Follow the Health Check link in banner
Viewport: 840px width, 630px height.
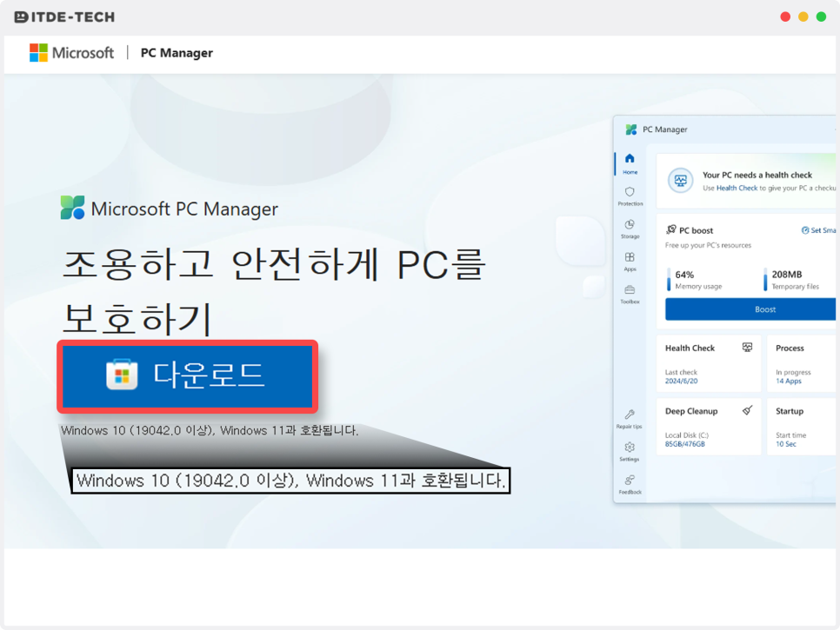pyautogui.click(x=737, y=188)
